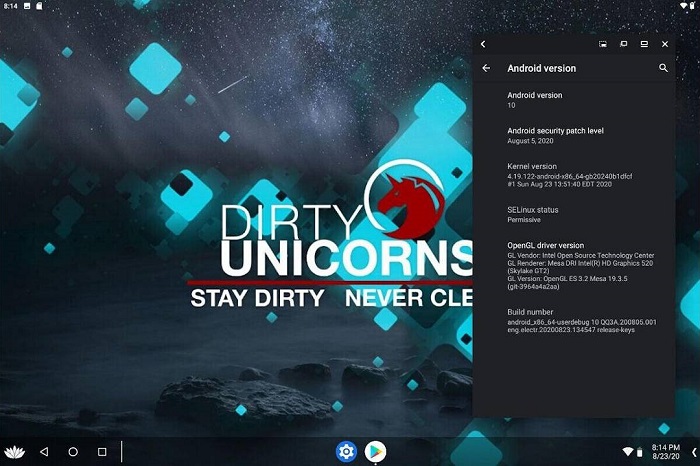The width and height of the screenshot is (700, 466).
Task: Maximize the window using the title bar icon
Action: (x=643, y=44)
